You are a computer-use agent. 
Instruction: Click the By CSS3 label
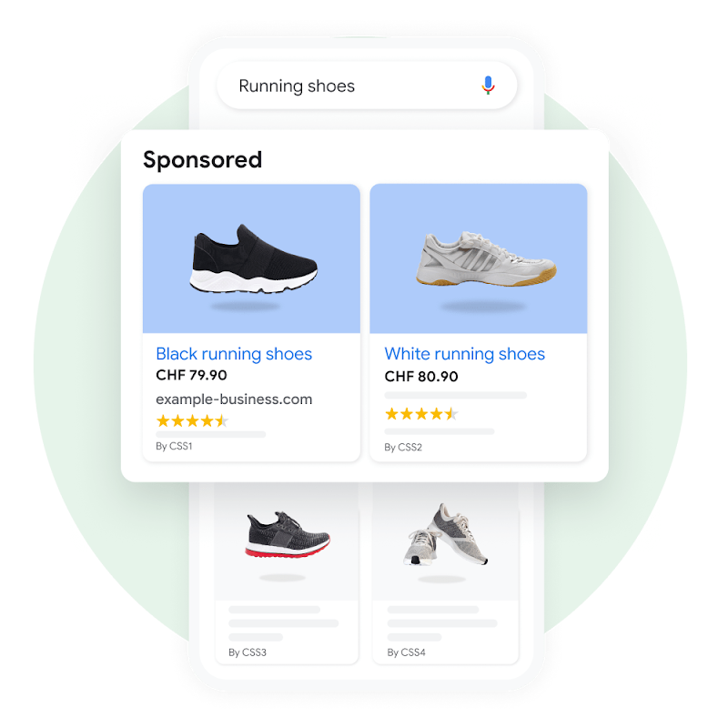coord(248,652)
